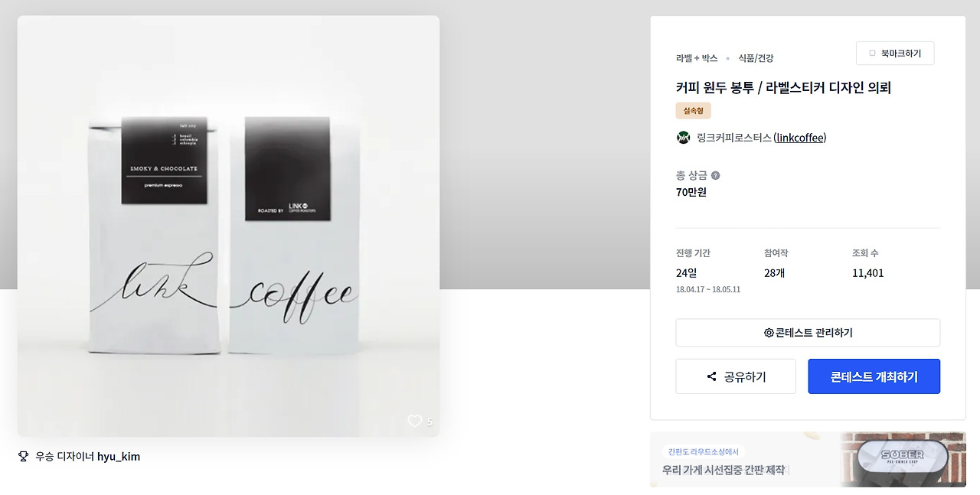Click the 콘테스트 개최하기 blue button

pyautogui.click(x=874, y=376)
